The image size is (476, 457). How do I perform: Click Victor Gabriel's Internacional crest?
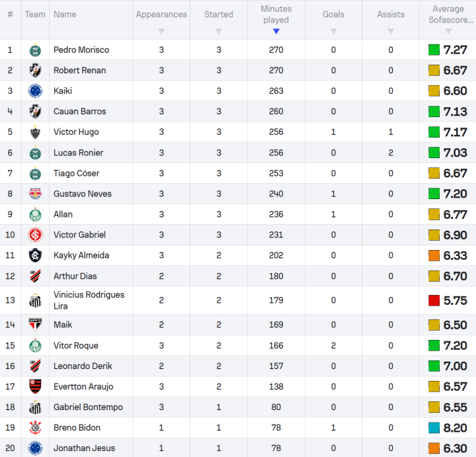pos(35,235)
